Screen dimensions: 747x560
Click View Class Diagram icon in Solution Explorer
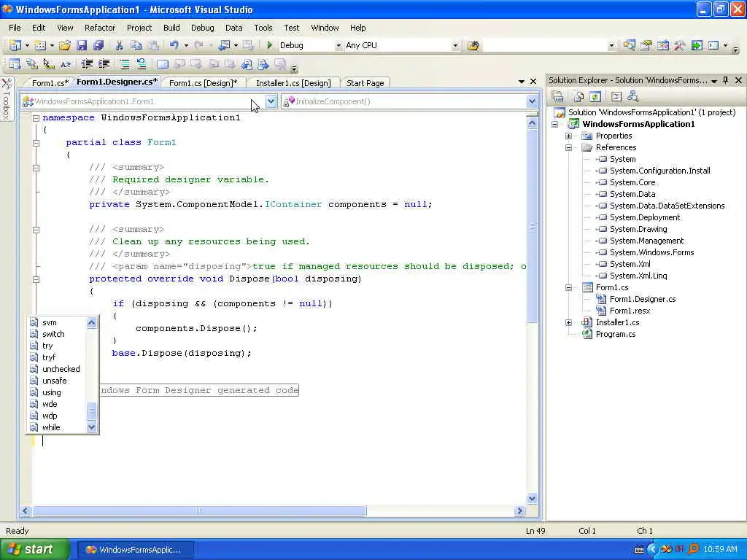(x=633, y=97)
